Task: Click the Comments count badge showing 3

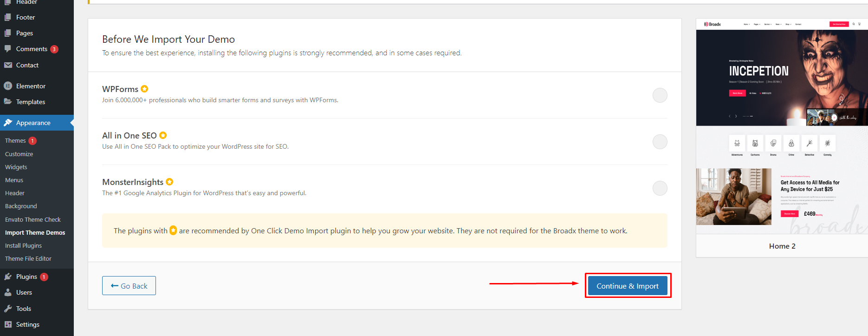Action: tap(54, 49)
